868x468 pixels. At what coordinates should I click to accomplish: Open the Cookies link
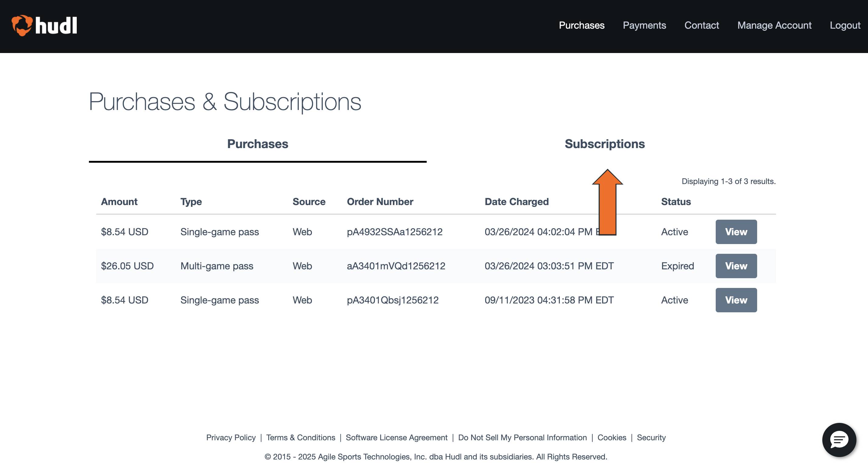point(612,438)
